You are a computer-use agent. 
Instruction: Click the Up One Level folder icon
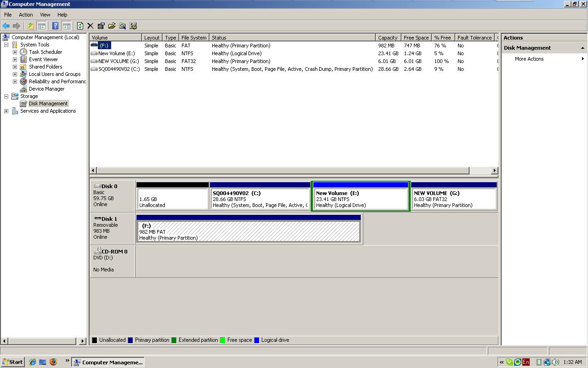tap(30, 26)
